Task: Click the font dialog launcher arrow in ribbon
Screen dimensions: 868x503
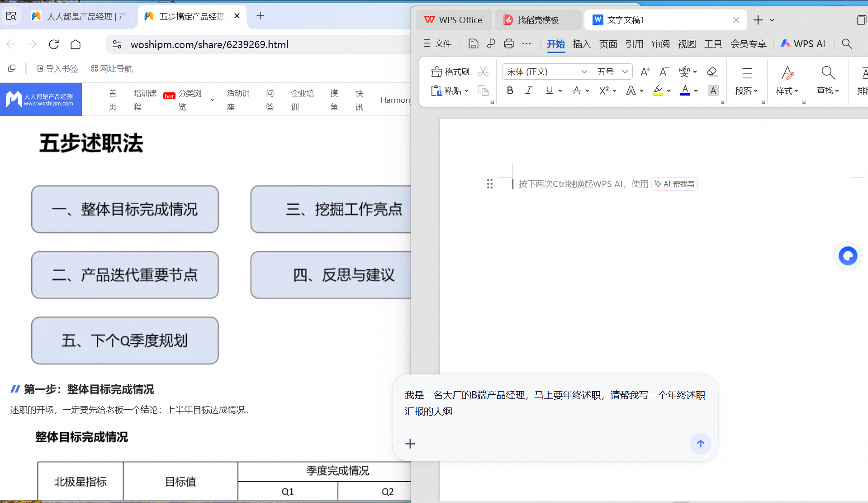Action: [x=722, y=103]
